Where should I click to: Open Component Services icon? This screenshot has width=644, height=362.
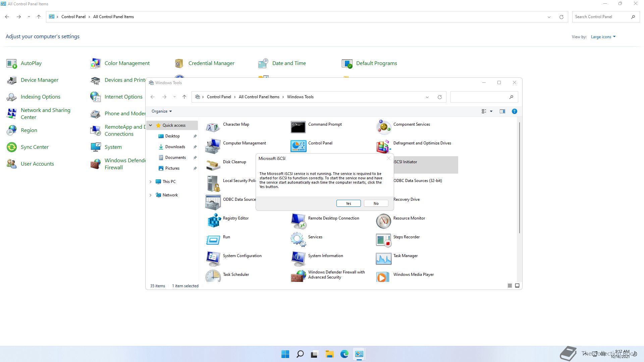tap(383, 127)
